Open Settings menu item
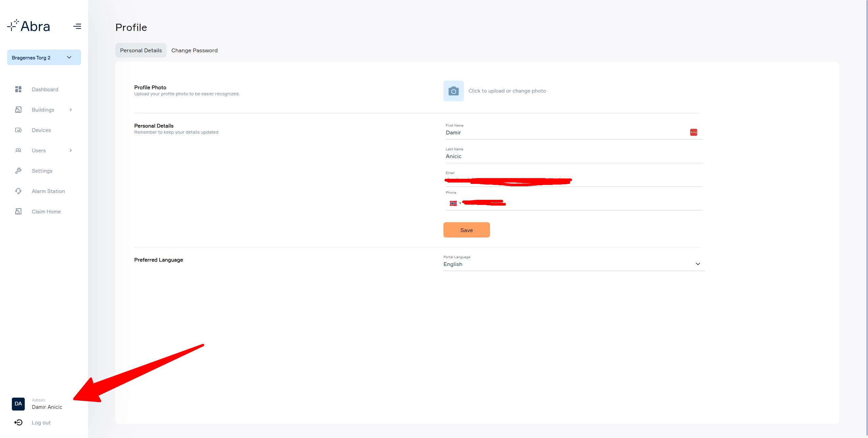The width and height of the screenshot is (868, 438). pyautogui.click(x=42, y=171)
